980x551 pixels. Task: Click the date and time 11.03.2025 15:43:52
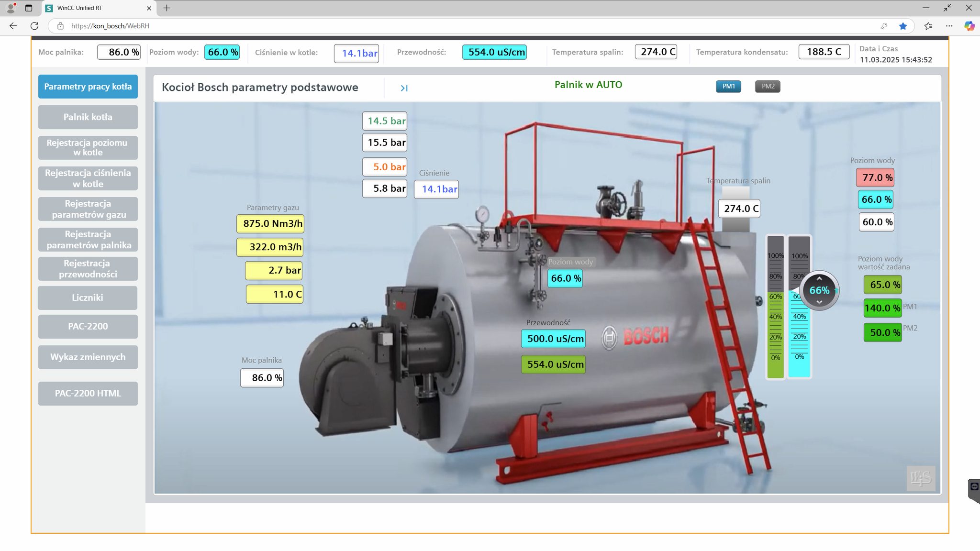[x=896, y=60]
